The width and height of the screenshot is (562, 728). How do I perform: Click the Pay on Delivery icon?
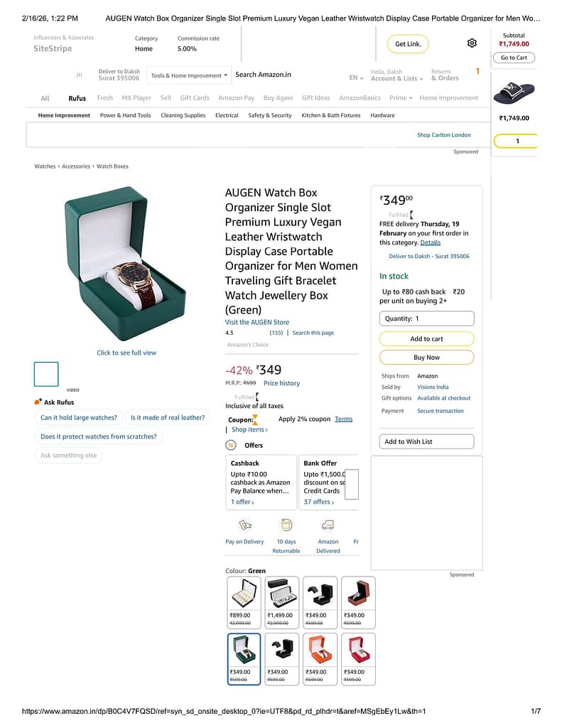(244, 525)
